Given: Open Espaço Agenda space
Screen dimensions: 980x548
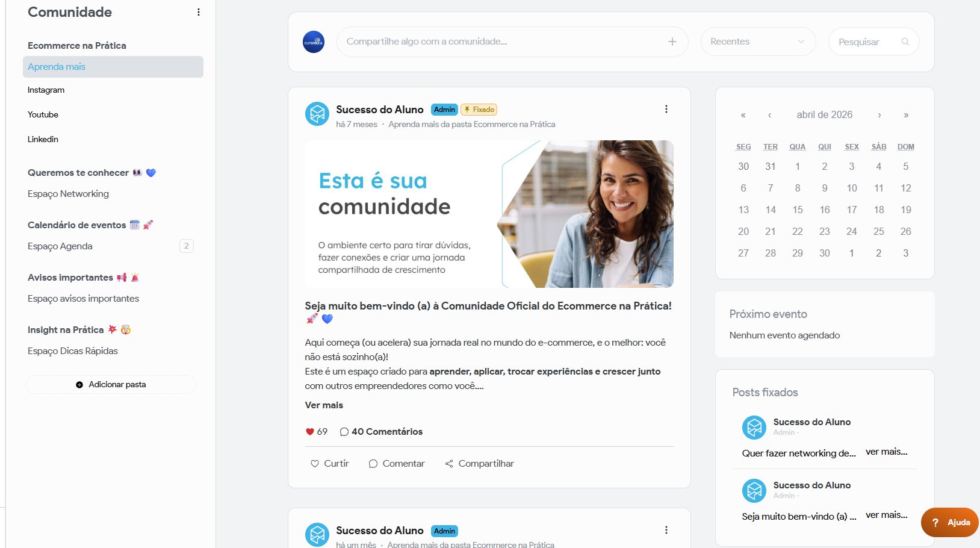Looking at the screenshot, I should [x=60, y=246].
